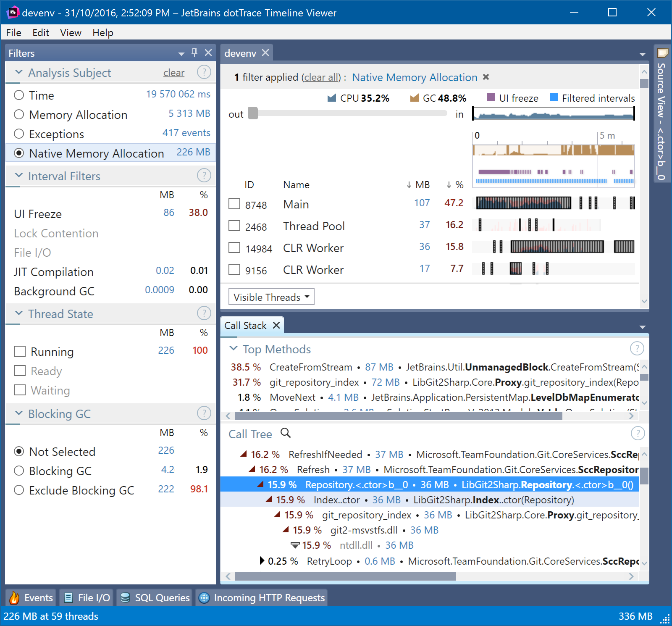This screenshot has width=672, height=626.
Task: Open help for Analysis Subject
Action: coord(204,72)
